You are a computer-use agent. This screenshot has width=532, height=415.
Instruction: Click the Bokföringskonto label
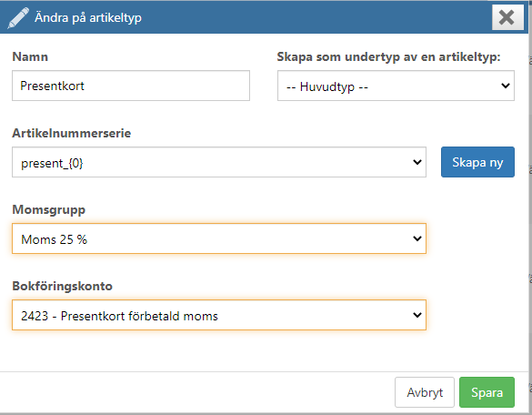point(63,286)
